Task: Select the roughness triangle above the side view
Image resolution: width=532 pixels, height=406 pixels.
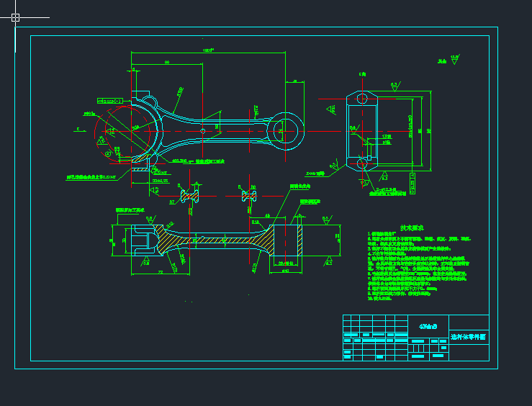Action: click(395, 86)
